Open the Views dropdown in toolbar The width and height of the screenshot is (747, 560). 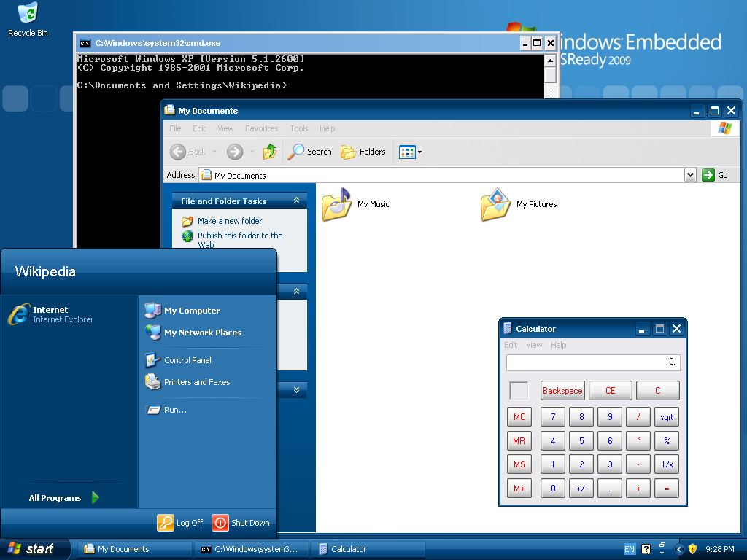tap(410, 152)
